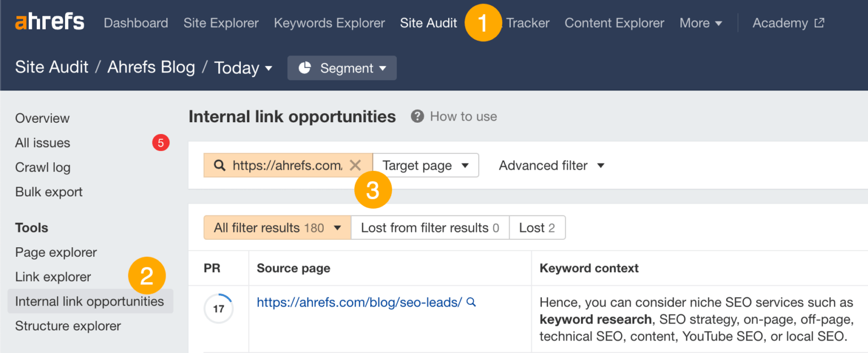Click the Segment pie chart icon

[305, 67]
